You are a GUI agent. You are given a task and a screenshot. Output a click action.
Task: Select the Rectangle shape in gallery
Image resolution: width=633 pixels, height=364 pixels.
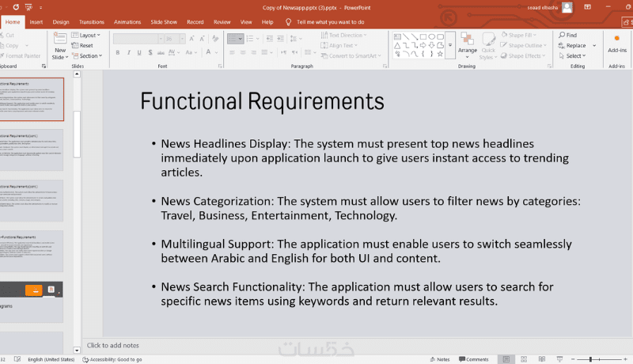pos(423,36)
